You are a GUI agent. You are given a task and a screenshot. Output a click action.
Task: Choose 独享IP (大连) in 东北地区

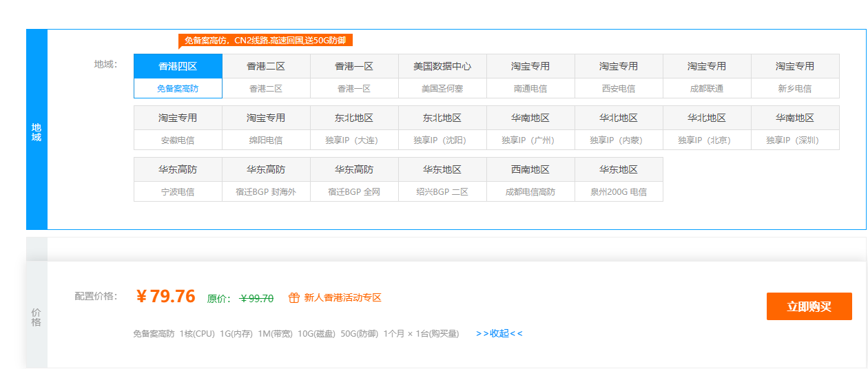click(x=354, y=128)
